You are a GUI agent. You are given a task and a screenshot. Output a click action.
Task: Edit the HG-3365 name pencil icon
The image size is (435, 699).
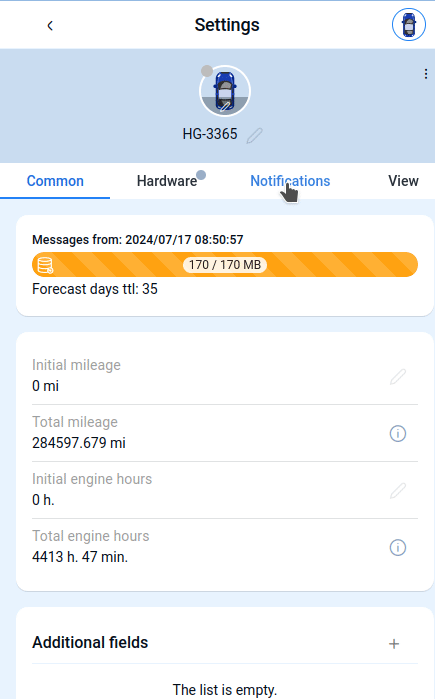pyautogui.click(x=254, y=135)
